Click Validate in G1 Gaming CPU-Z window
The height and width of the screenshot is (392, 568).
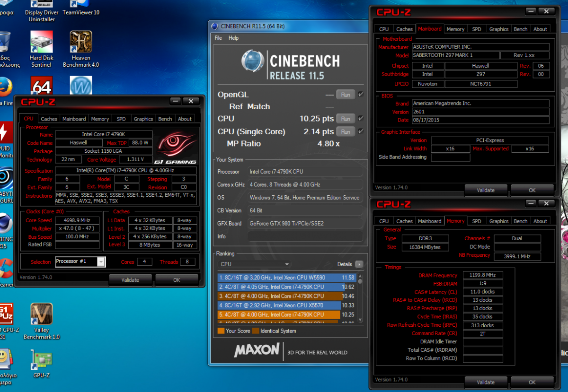tap(130, 280)
